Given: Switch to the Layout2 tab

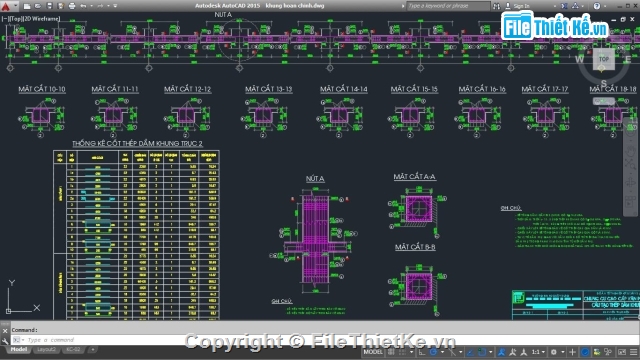Looking at the screenshot, I should pyautogui.click(x=46, y=350).
